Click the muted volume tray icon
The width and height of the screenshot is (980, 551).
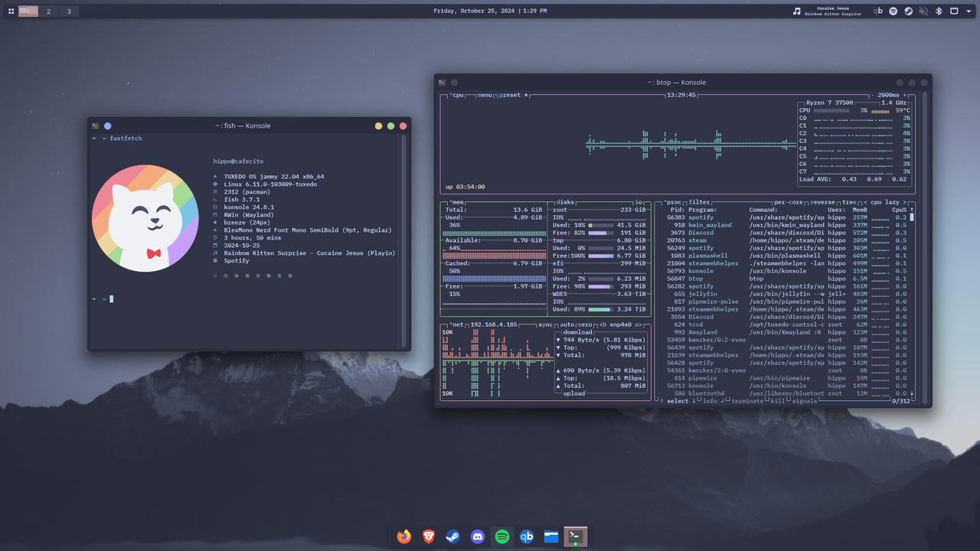point(923,11)
